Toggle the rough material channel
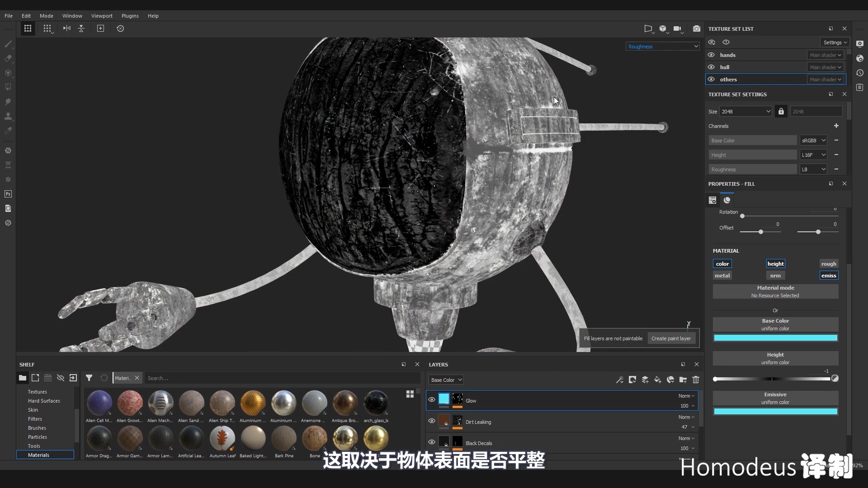The width and height of the screenshot is (868, 488). [x=829, y=264]
